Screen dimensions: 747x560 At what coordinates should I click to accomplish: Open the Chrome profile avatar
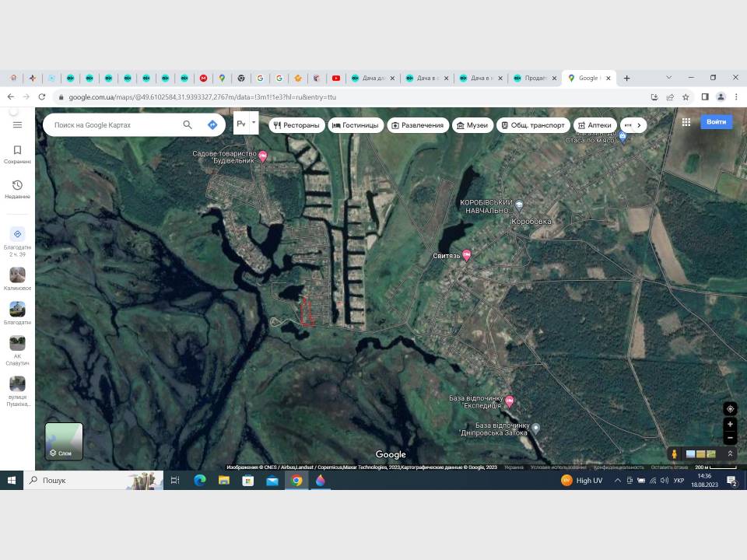click(x=721, y=96)
